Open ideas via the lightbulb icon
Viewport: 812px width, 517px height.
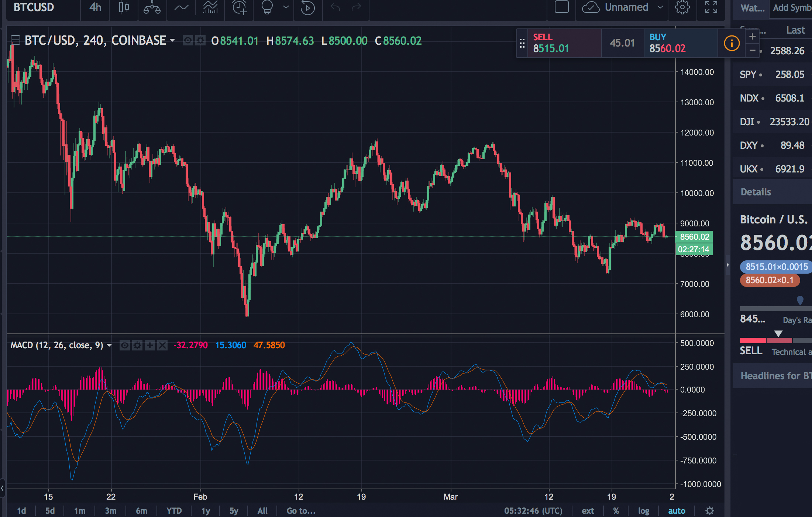267,7
